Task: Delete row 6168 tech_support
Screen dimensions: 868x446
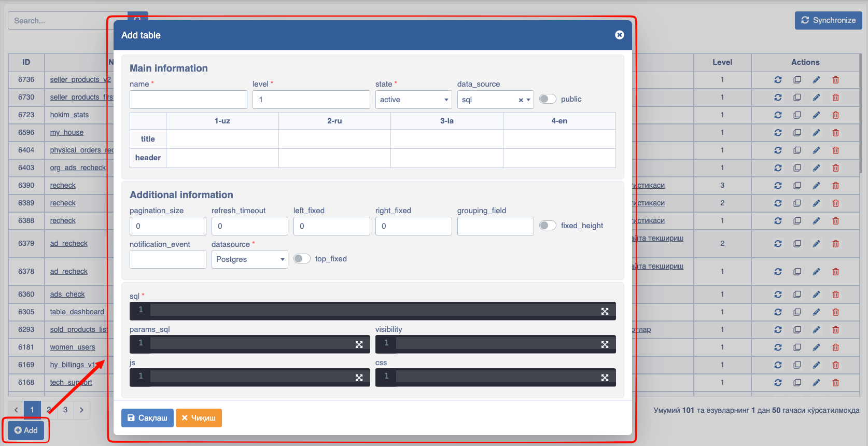Action: point(835,383)
